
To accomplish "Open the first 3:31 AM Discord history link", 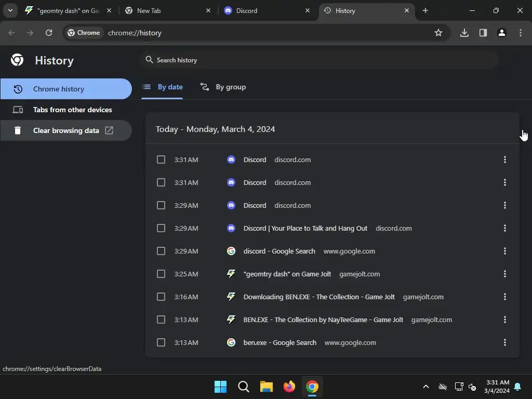I will tap(255, 159).
